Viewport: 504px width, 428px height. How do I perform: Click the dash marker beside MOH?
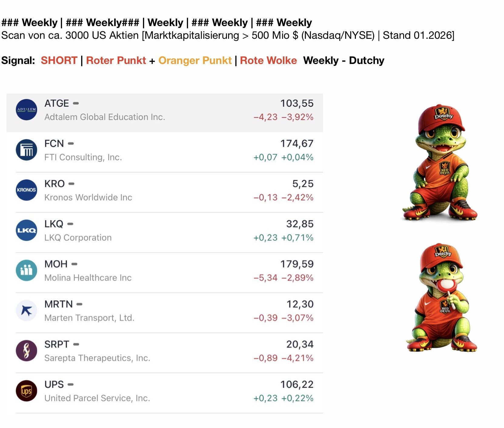pos(74,264)
